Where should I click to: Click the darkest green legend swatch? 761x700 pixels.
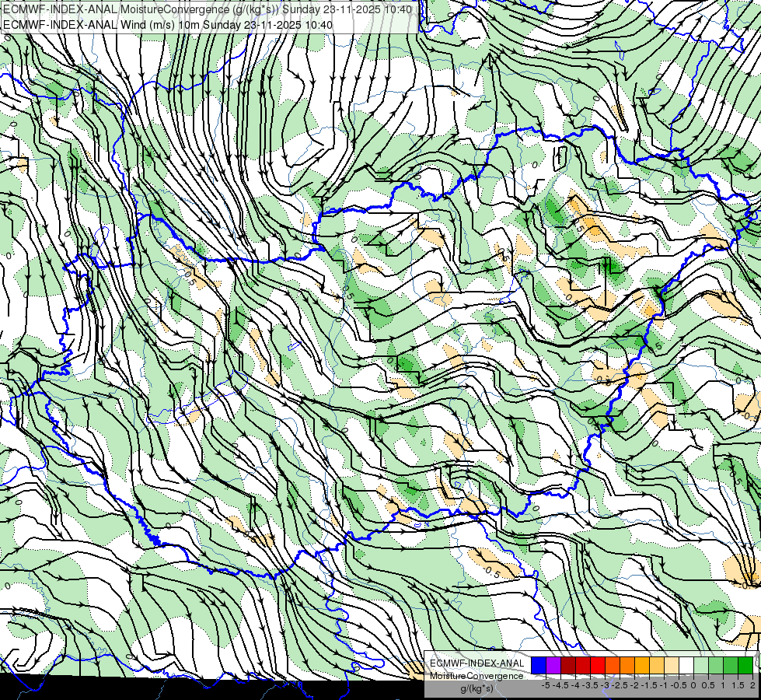point(745,666)
